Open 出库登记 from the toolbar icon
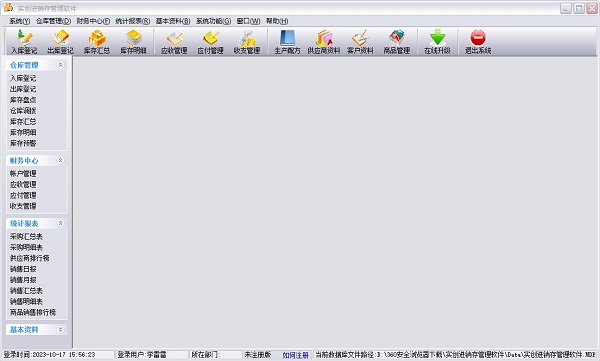600x361 pixels. (60, 41)
